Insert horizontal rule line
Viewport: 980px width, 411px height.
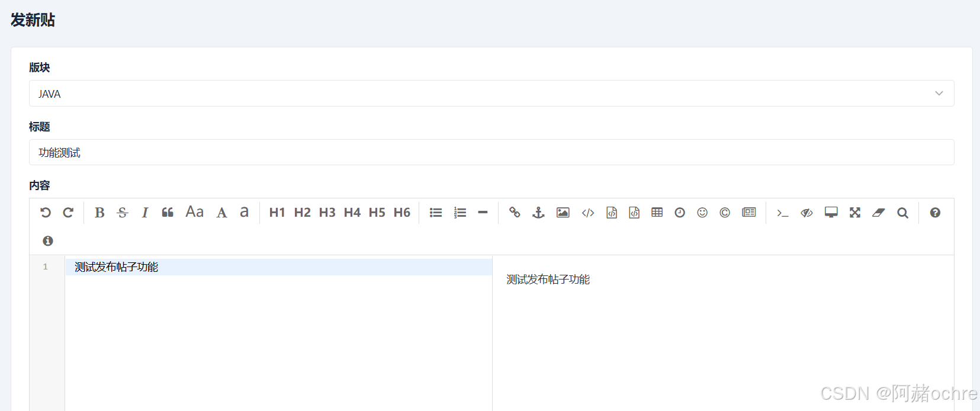click(483, 213)
